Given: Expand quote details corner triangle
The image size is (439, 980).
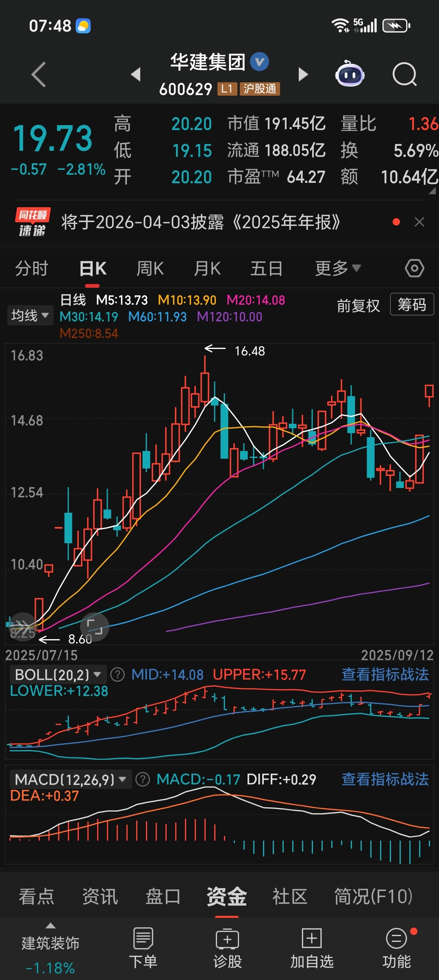Looking at the screenshot, I should pyautogui.click(x=432, y=191).
